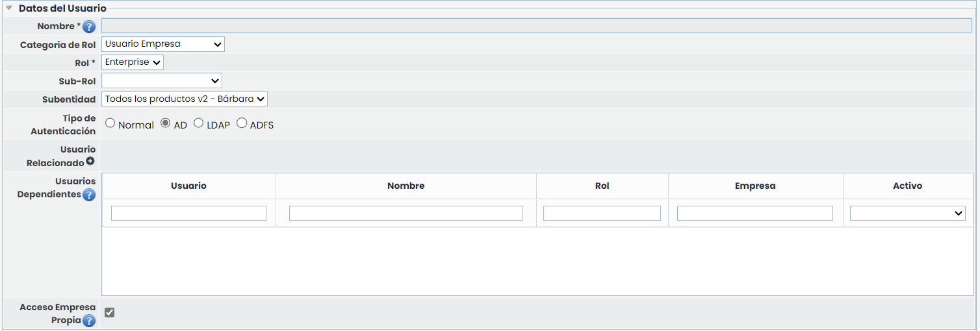This screenshot has height=331, width=980.
Task: Open the Activo filter dropdown
Action: 907,213
